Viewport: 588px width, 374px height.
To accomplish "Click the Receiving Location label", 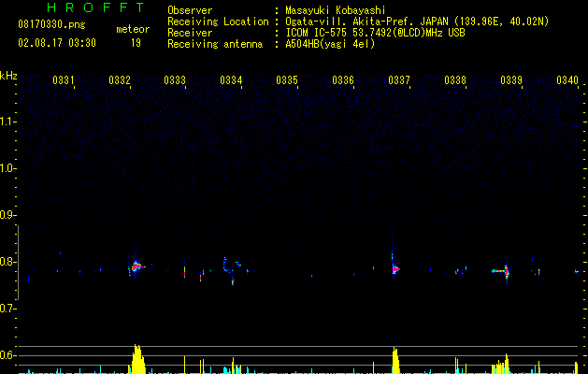I will coord(218,22).
